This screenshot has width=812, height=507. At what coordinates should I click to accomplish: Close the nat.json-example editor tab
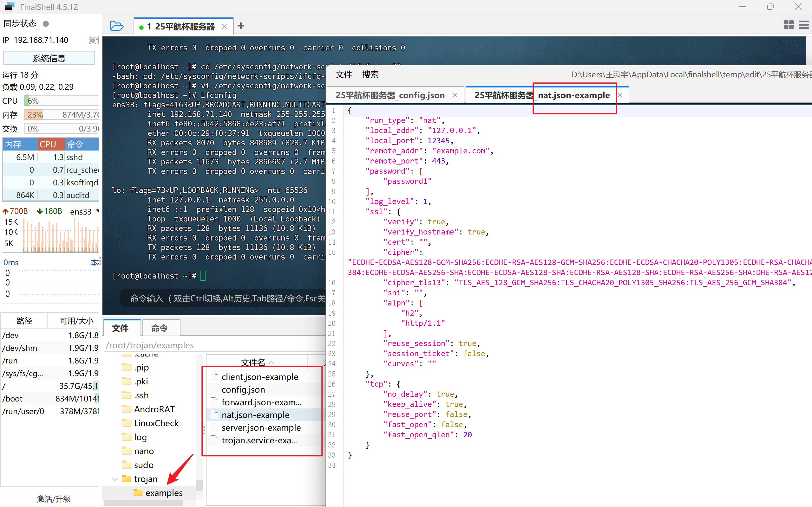620,95
